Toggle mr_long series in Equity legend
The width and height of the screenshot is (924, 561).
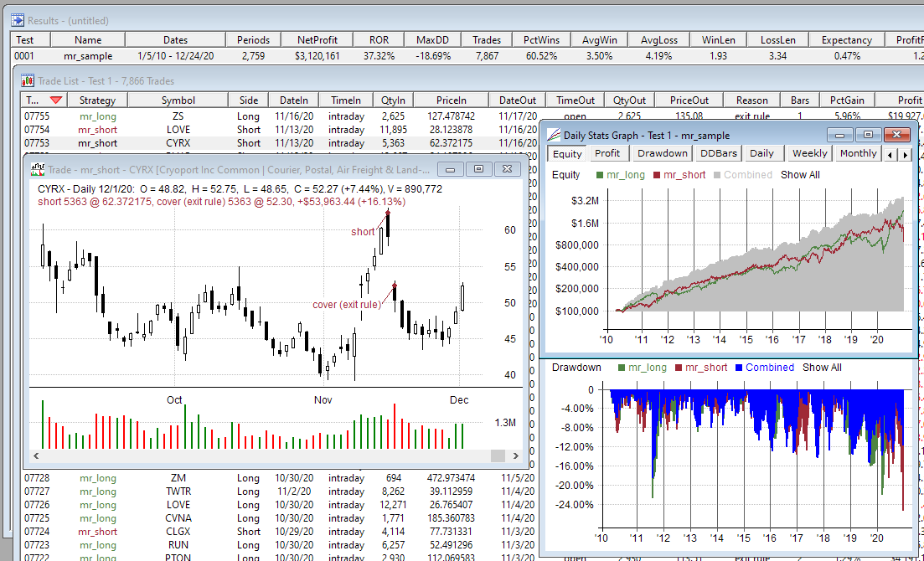tap(624, 175)
